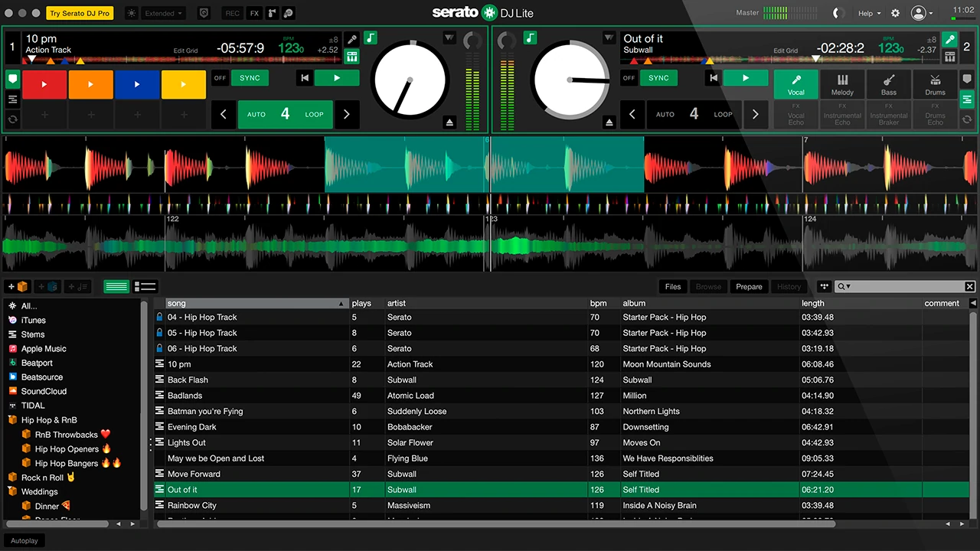980x551 pixels.
Task: Switch library to simple list view
Action: [x=116, y=286]
